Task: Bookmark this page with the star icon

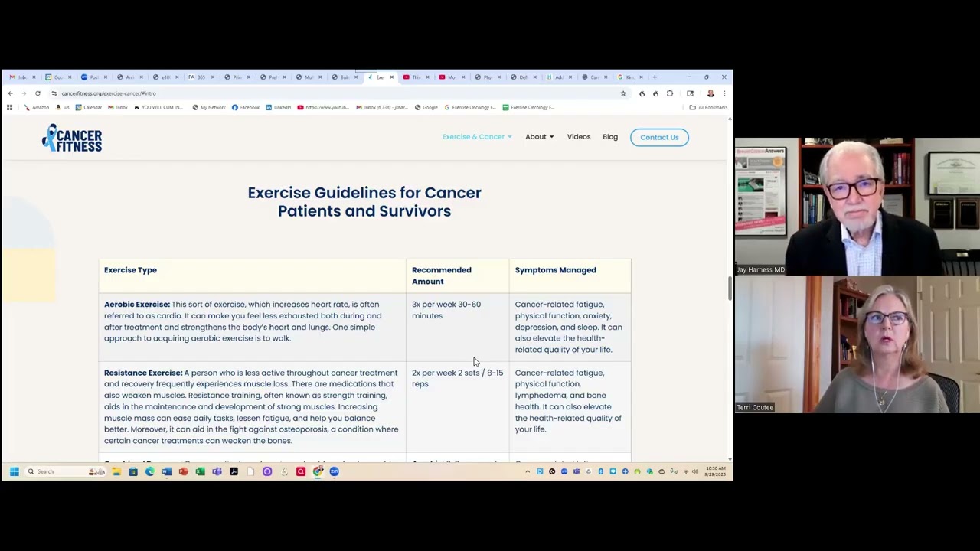Action: coord(623,93)
